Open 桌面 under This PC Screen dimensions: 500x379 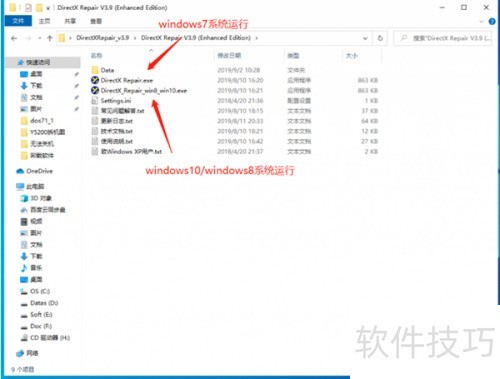(x=36, y=279)
